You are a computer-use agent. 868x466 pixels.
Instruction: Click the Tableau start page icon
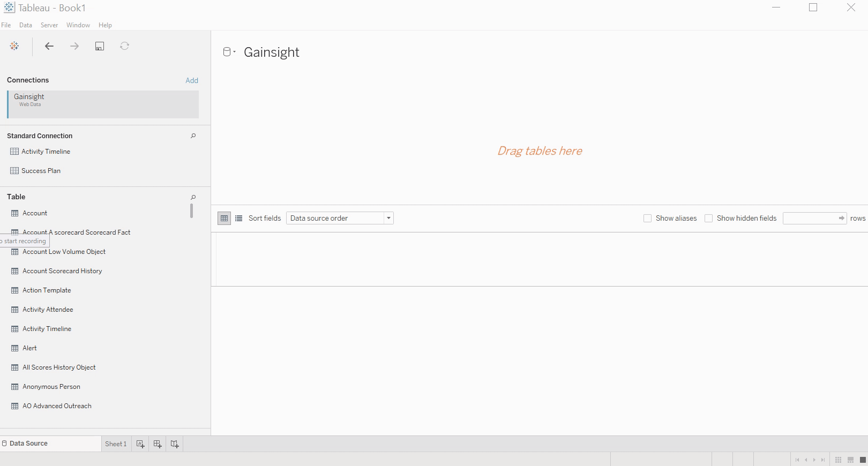[14, 46]
